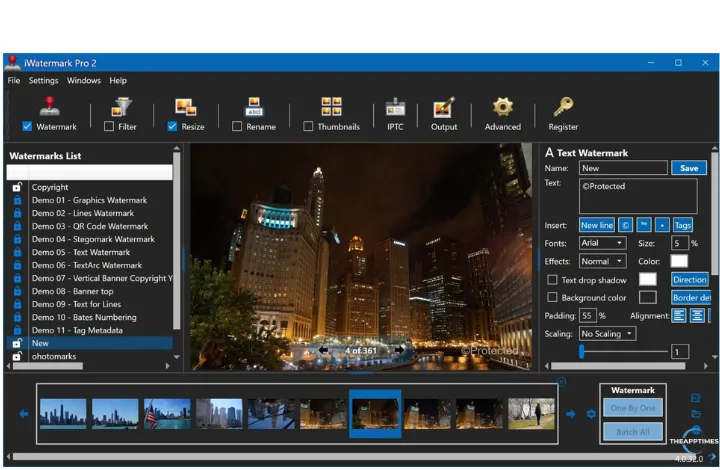Click the open folder icon at bottom right
The image size is (720, 470).
696,414
